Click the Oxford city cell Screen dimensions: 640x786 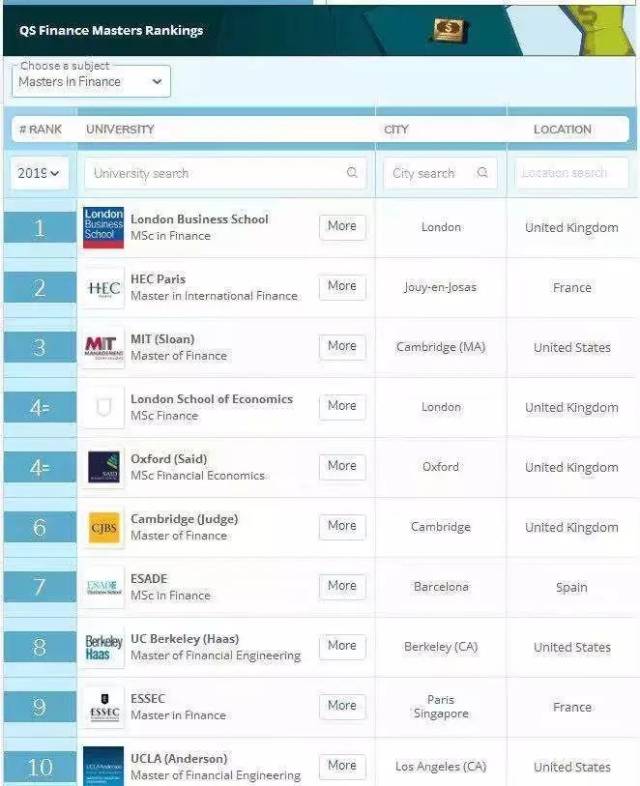441,467
